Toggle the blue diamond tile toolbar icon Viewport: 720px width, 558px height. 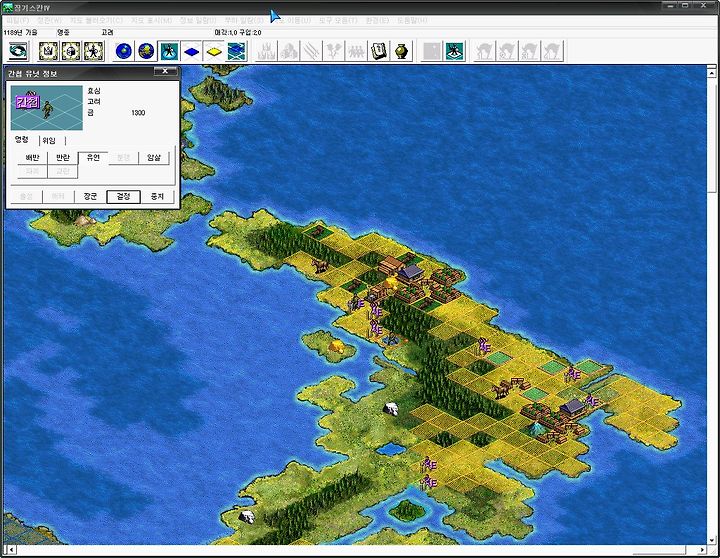[x=191, y=51]
